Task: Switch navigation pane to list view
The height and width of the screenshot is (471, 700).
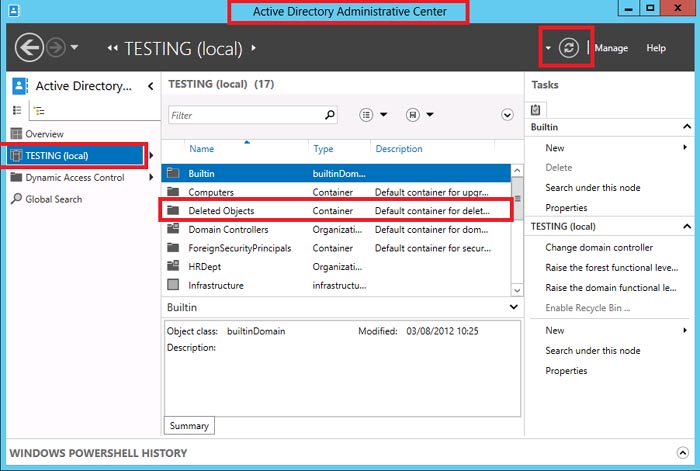Action: [17, 110]
